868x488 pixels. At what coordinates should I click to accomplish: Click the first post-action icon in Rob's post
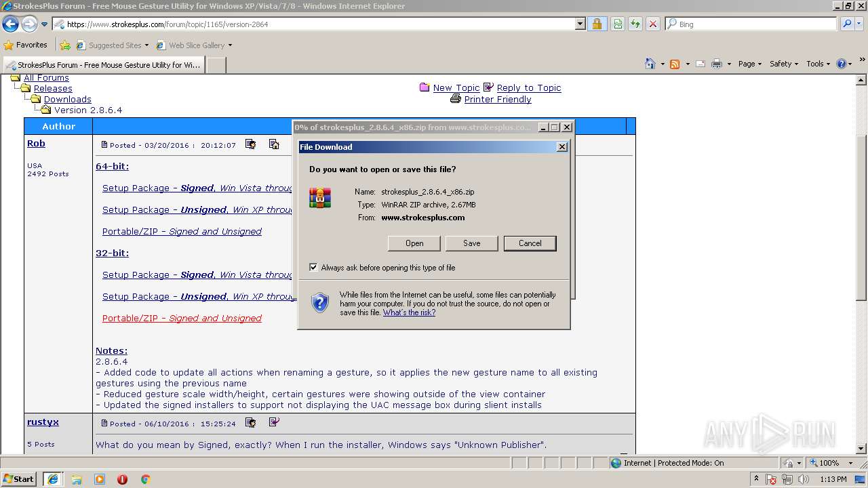point(251,144)
